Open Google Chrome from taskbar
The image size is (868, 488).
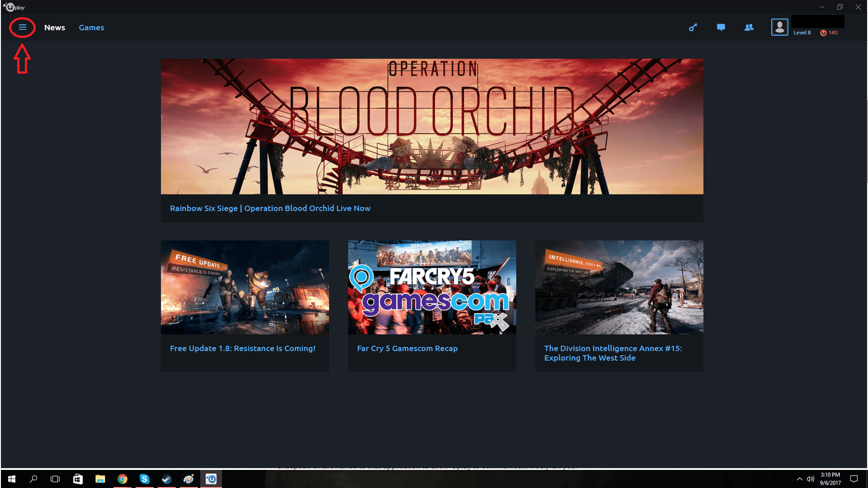[x=123, y=479]
